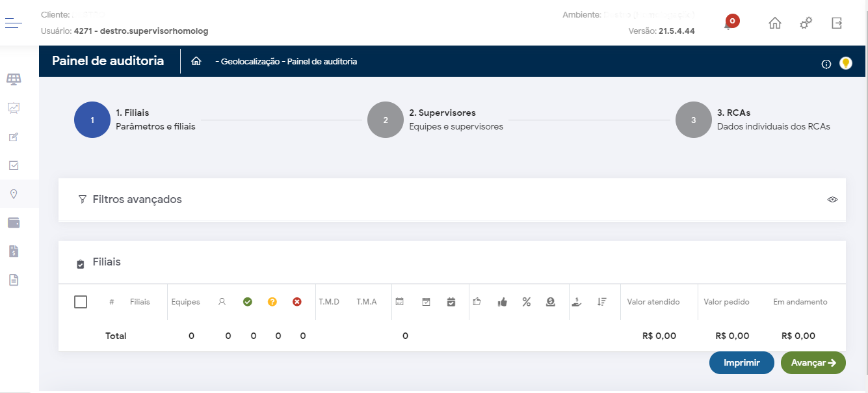868x393 pixels.
Task: Click the Total row label
Action: [116, 336]
